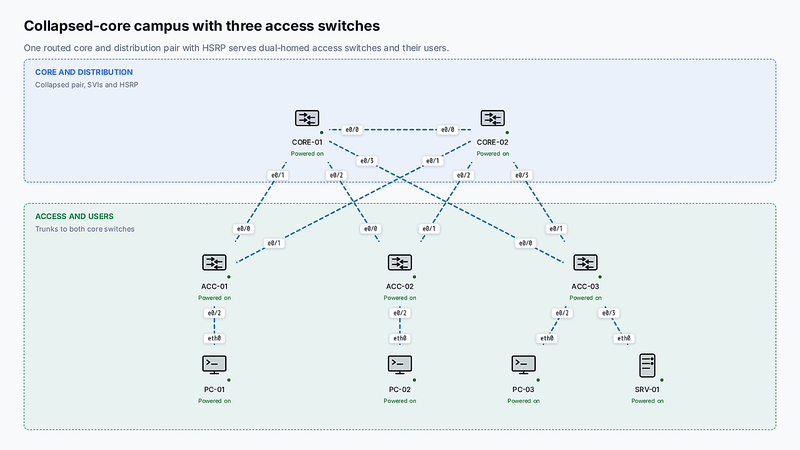Click ACC-03's e0/2 label toward PC-03
Screen dimensions: 800x450
point(562,313)
